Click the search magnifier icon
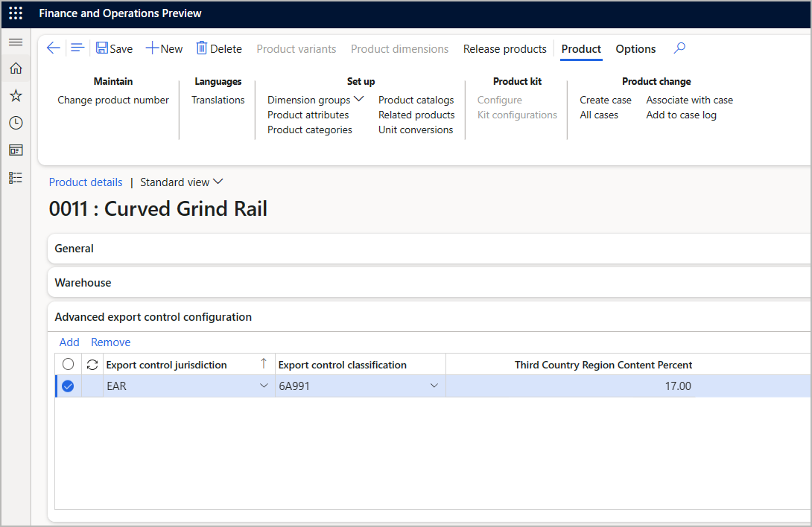 click(x=679, y=48)
